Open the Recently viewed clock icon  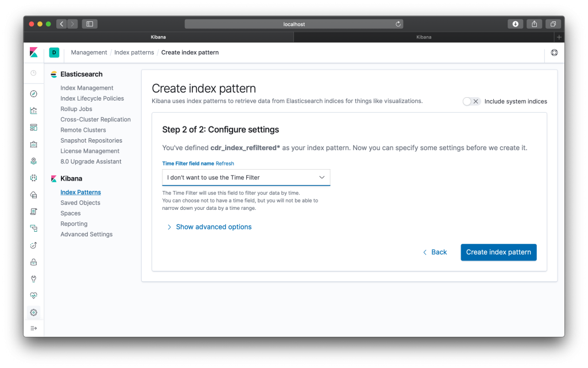tap(34, 73)
